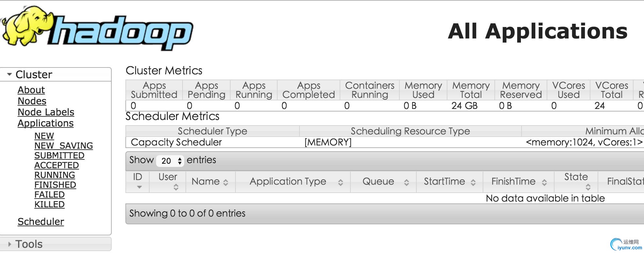Sort table by ID column arrow
Viewport: 644px width, 253px height.
pyautogui.click(x=139, y=187)
